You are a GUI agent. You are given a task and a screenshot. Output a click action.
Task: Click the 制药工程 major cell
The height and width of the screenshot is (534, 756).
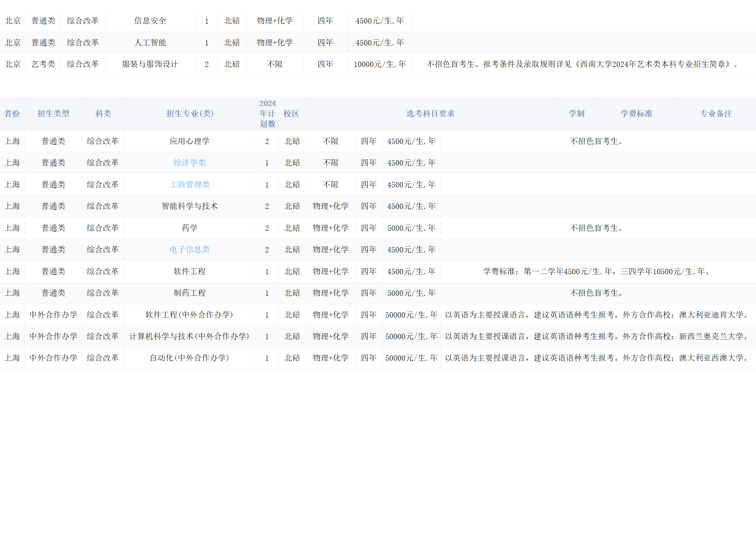tap(190, 293)
